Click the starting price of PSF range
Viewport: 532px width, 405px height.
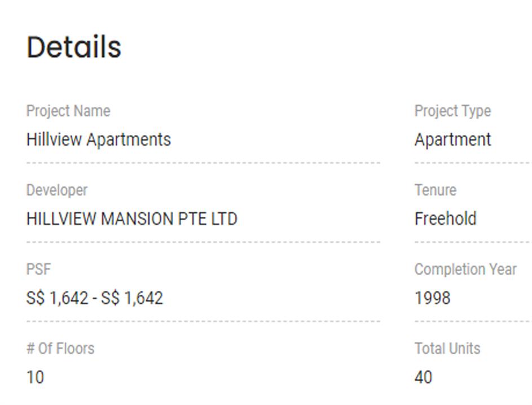(56, 298)
